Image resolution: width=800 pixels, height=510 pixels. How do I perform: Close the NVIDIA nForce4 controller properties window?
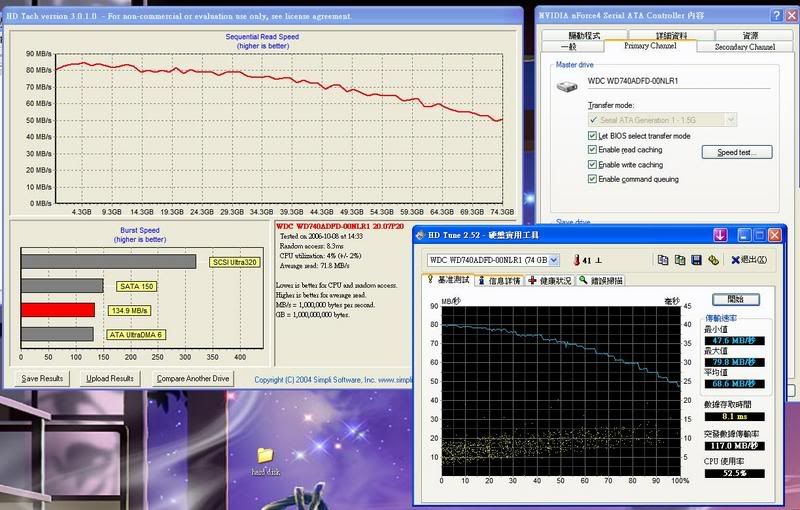pyautogui.click(x=791, y=15)
